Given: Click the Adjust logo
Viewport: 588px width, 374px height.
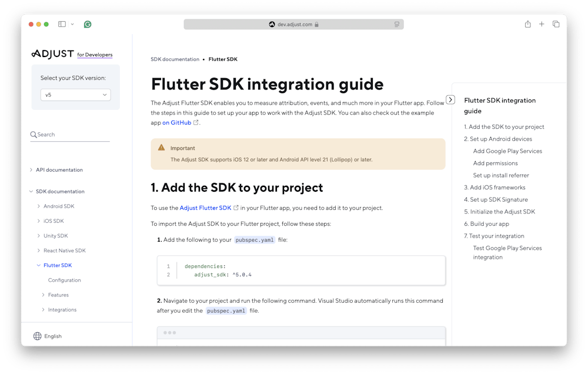Looking at the screenshot, I should coord(52,54).
